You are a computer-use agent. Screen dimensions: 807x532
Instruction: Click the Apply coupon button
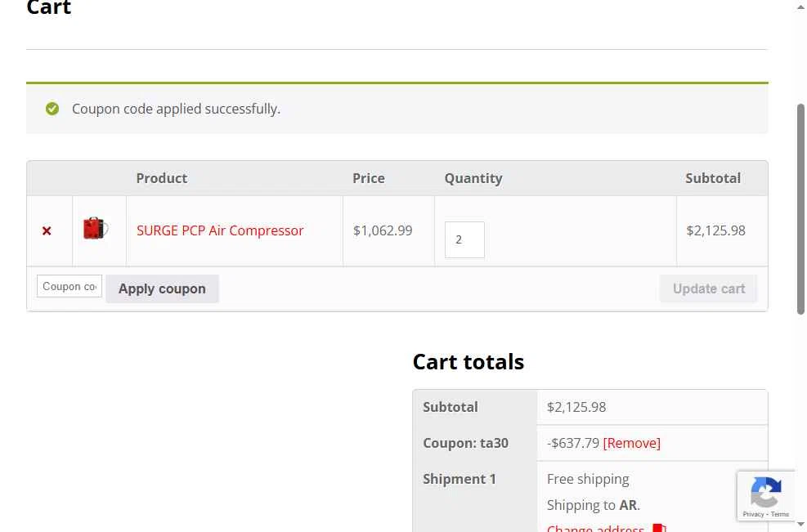point(162,288)
